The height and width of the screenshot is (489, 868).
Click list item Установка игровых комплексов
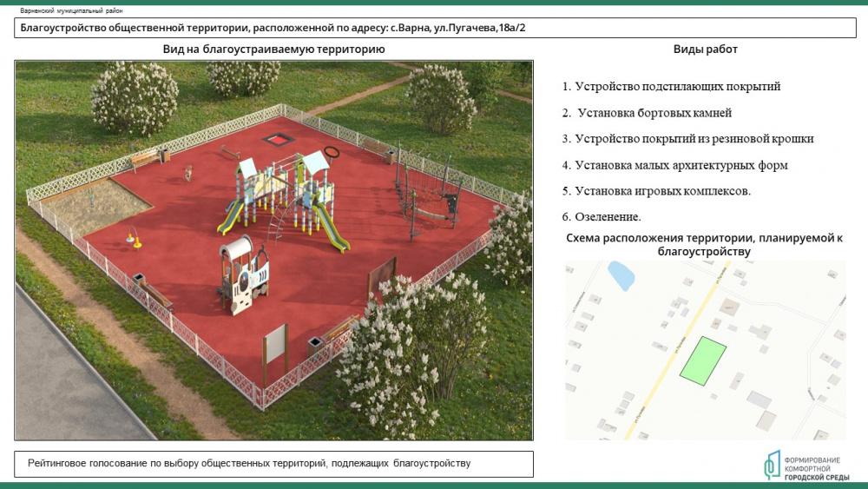(x=656, y=191)
